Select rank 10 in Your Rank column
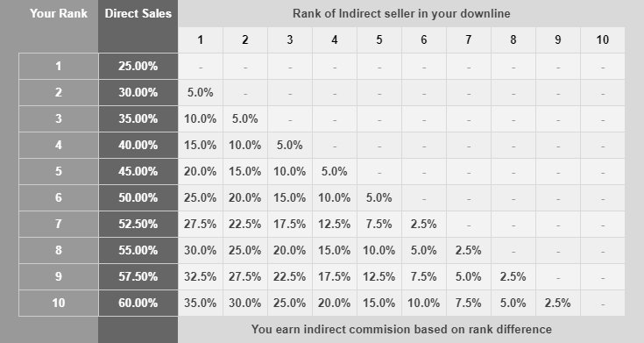Viewport: 644px width, 343px height. pyautogui.click(x=59, y=304)
